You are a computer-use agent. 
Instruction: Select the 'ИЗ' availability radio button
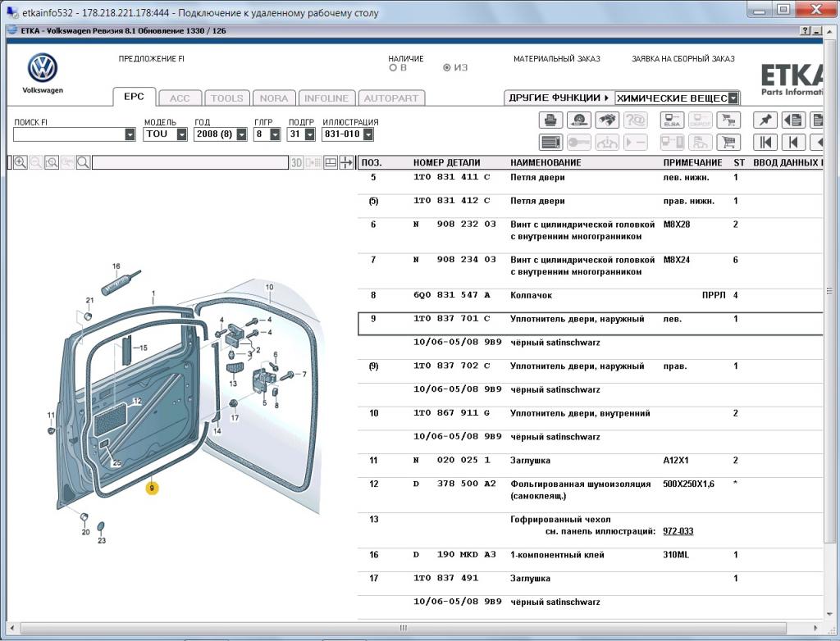[x=447, y=68]
